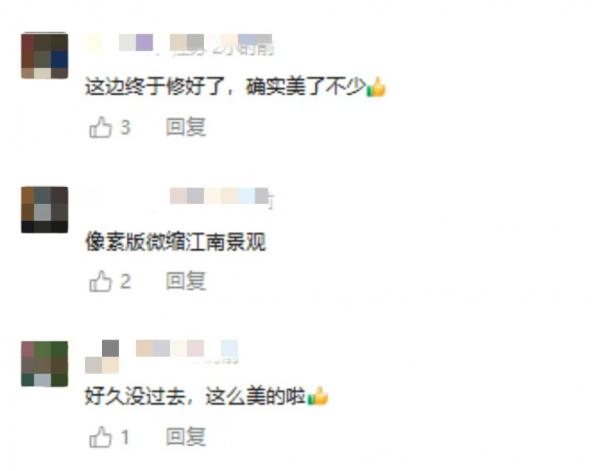Select comment text "这边终于修好了，确实美了不少"
The height and width of the screenshot is (471, 600).
click(225, 87)
